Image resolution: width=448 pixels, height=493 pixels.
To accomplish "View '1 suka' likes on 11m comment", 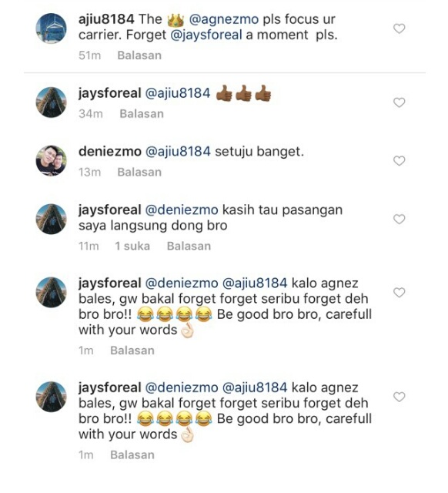I will (132, 246).
